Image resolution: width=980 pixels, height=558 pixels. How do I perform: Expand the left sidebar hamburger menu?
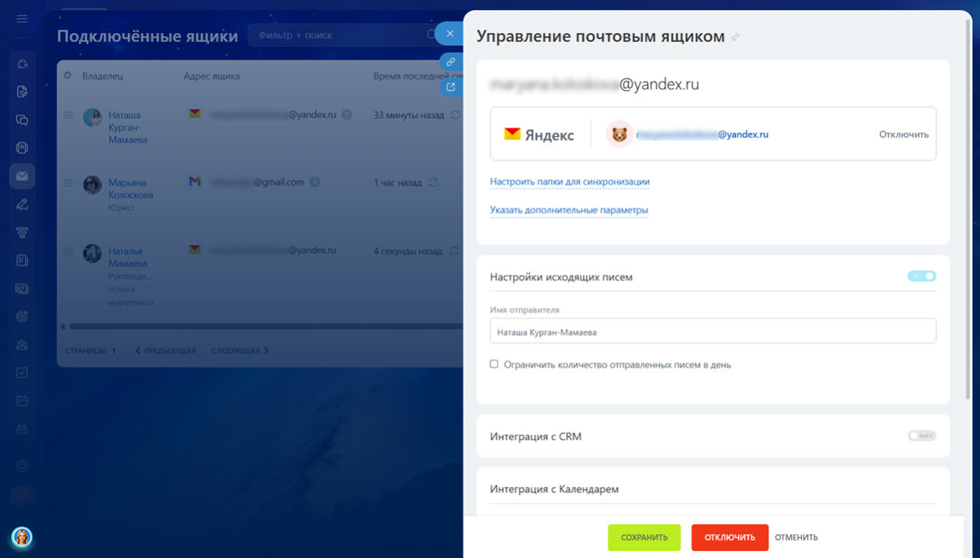click(x=22, y=18)
